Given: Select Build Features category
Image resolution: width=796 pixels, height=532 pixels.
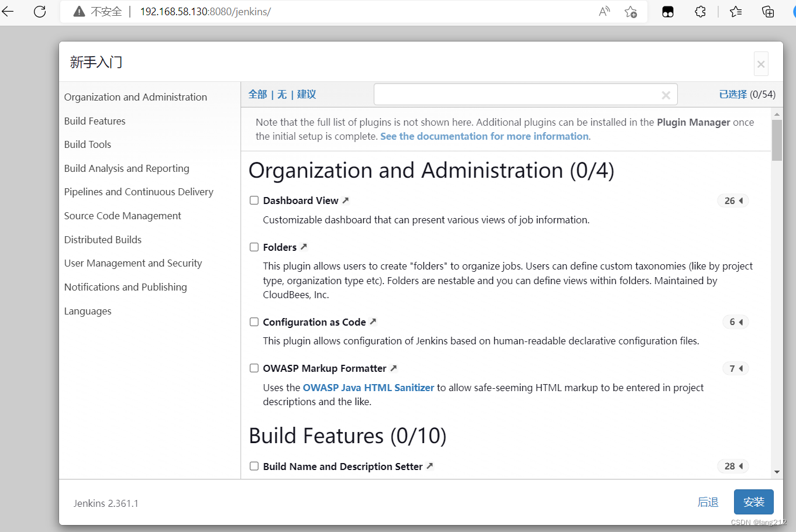Looking at the screenshot, I should pos(95,121).
